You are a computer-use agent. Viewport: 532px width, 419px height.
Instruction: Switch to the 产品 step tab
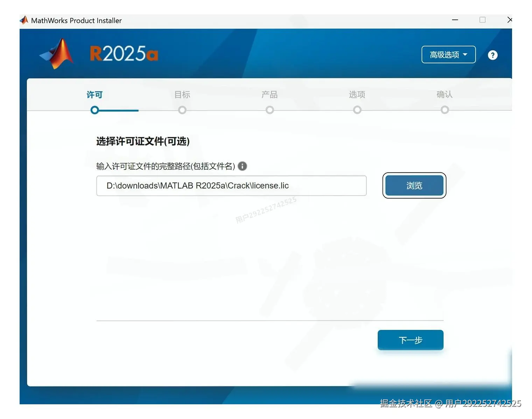269,95
